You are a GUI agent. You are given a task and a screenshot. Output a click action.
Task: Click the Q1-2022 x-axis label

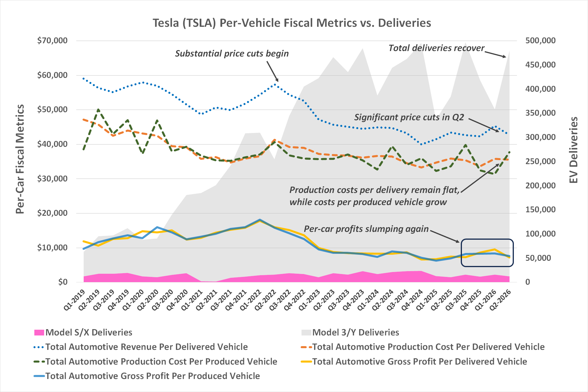(x=251, y=300)
